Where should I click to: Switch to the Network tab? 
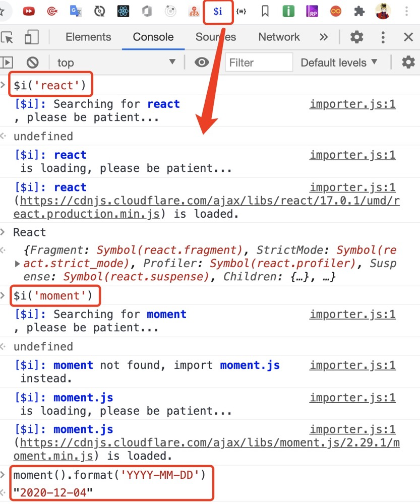(x=279, y=37)
